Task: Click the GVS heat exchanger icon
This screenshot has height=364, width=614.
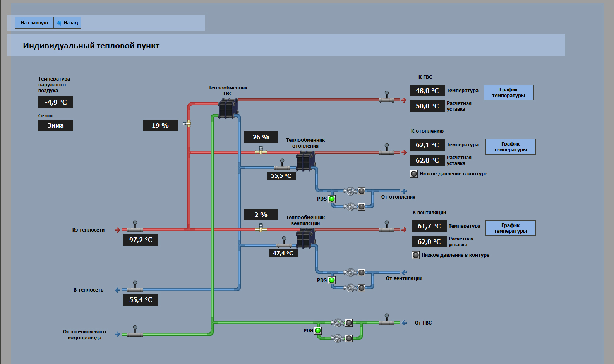Action: [x=228, y=108]
